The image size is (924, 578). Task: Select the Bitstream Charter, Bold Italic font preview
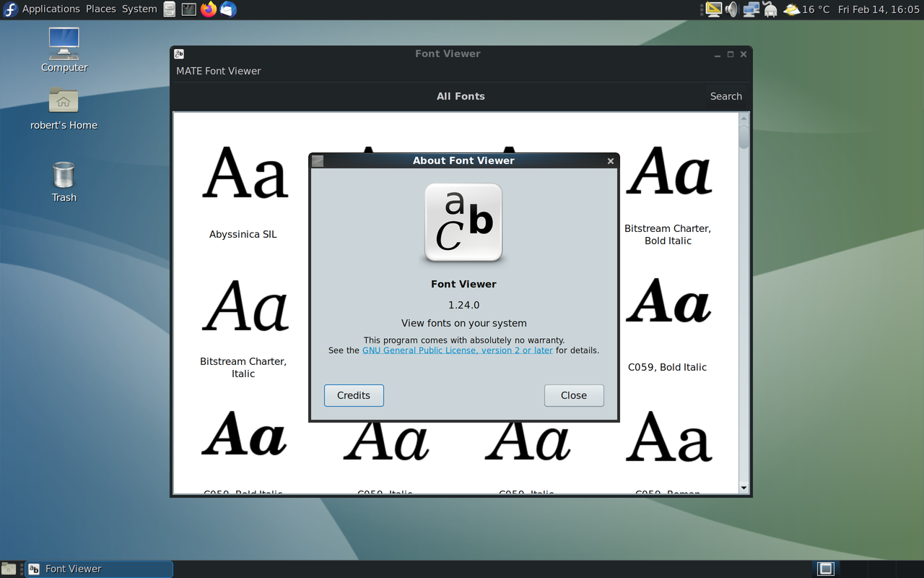pyautogui.click(x=668, y=171)
